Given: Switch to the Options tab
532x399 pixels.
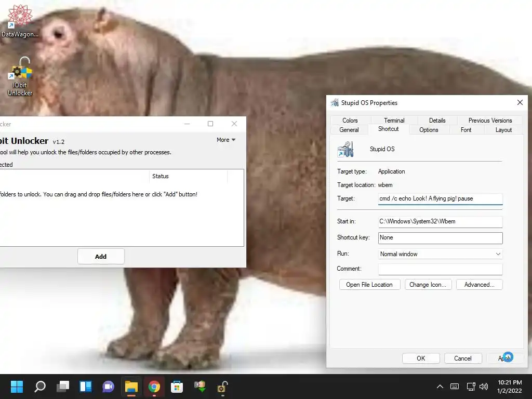Looking at the screenshot, I should tap(429, 130).
